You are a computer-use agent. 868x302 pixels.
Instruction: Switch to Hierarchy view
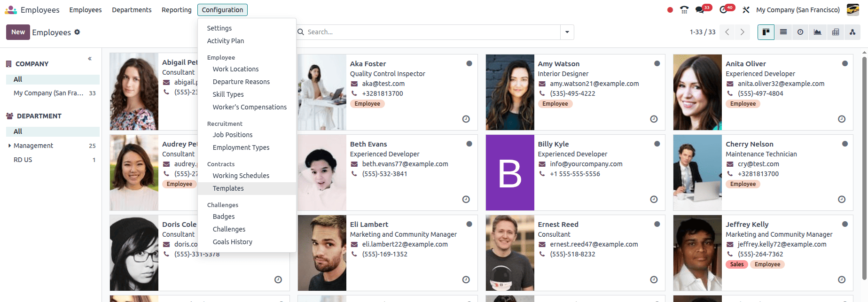pyautogui.click(x=852, y=32)
